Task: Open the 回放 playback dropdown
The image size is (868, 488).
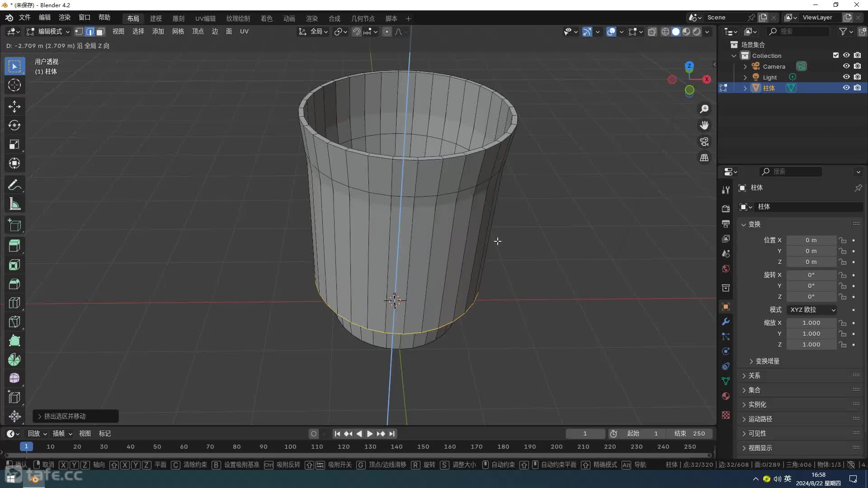Action: pos(37,434)
